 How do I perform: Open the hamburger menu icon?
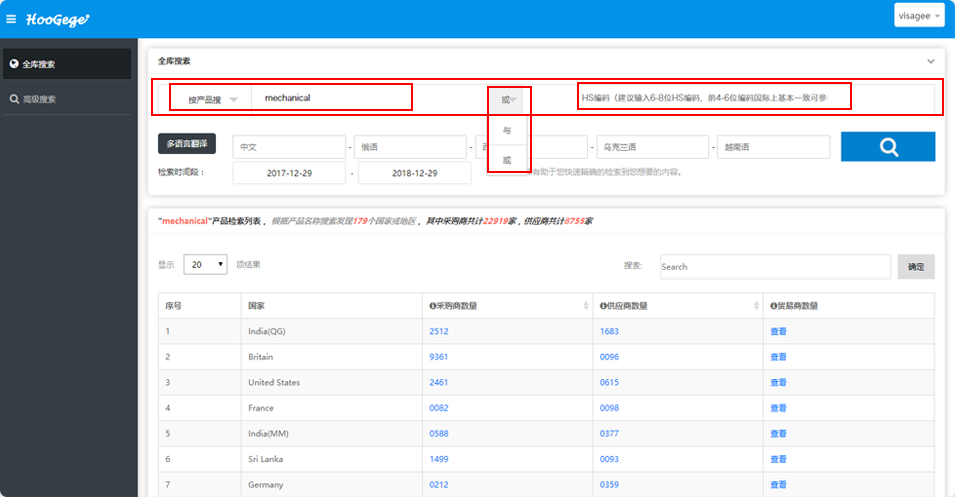(11, 19)
